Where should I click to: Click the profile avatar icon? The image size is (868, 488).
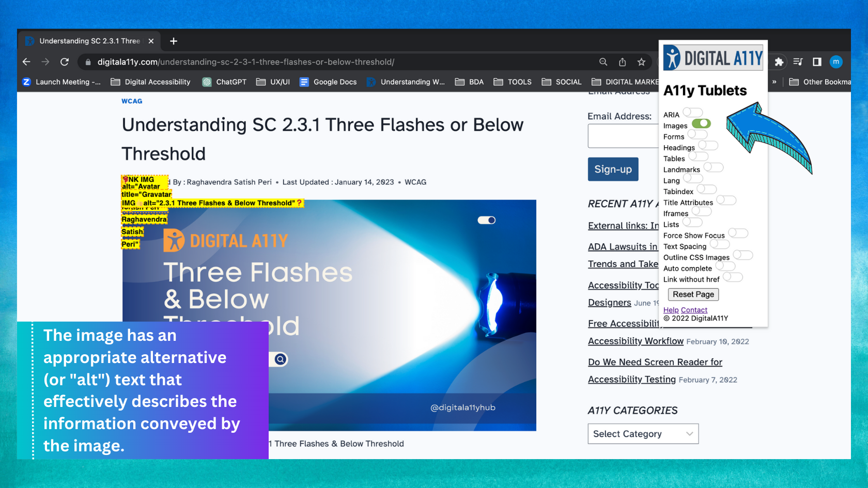point(835,62)
